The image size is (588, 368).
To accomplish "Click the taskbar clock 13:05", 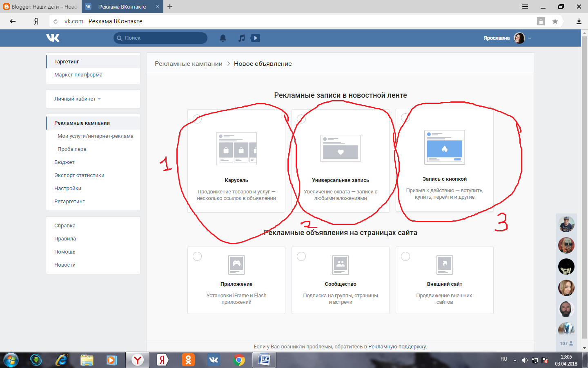I will [566, 357].
